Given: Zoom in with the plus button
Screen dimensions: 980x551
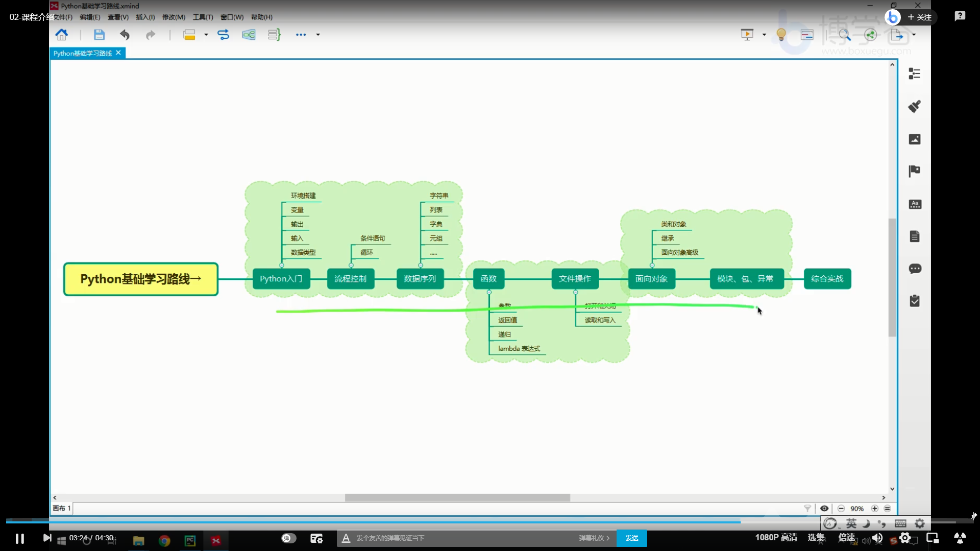Looking at the screenshot, I should point(875,509).
